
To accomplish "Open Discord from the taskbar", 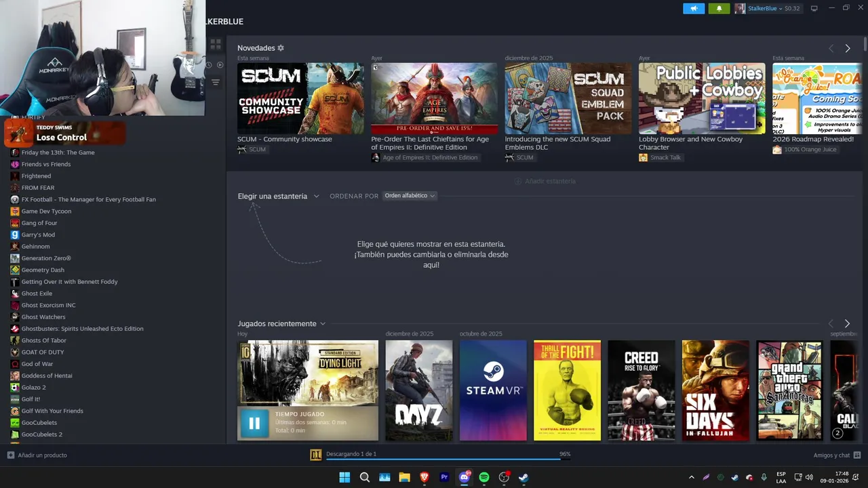I will coord(465,477).
